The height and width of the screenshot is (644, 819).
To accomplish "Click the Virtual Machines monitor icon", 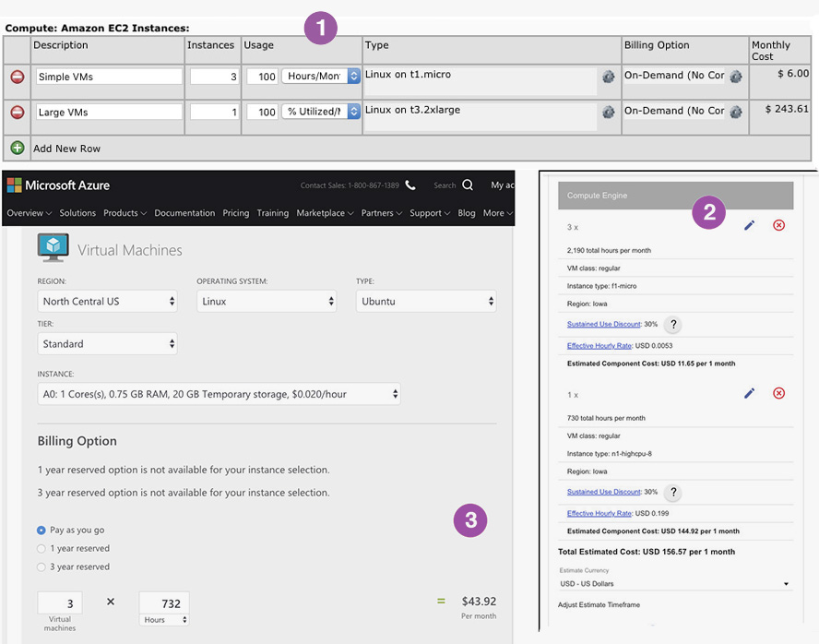I will (x=53, y=247).
